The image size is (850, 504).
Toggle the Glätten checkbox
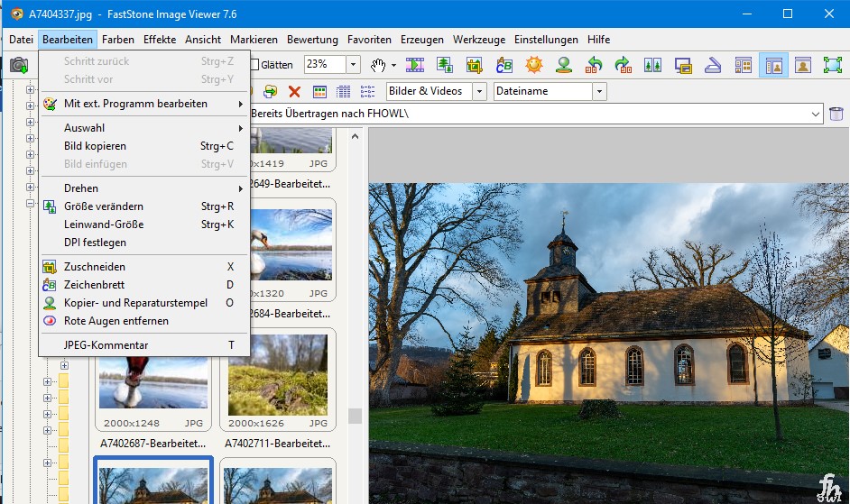[254, 65]
